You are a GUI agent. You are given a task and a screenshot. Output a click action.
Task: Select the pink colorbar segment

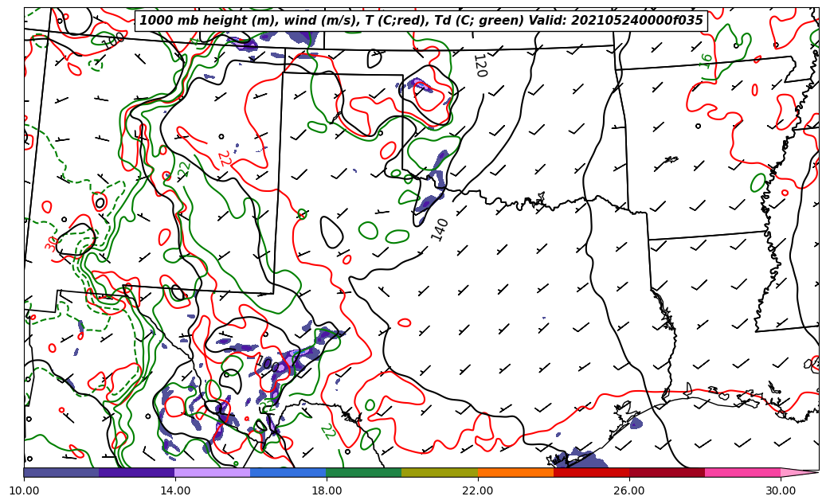pyautogui.click(x=742, y=472)
